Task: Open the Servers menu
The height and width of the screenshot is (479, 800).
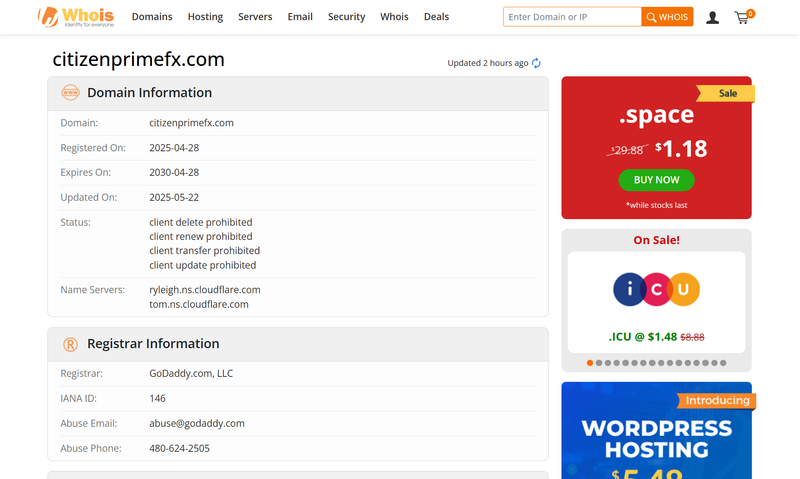Action: pos(255,17)
